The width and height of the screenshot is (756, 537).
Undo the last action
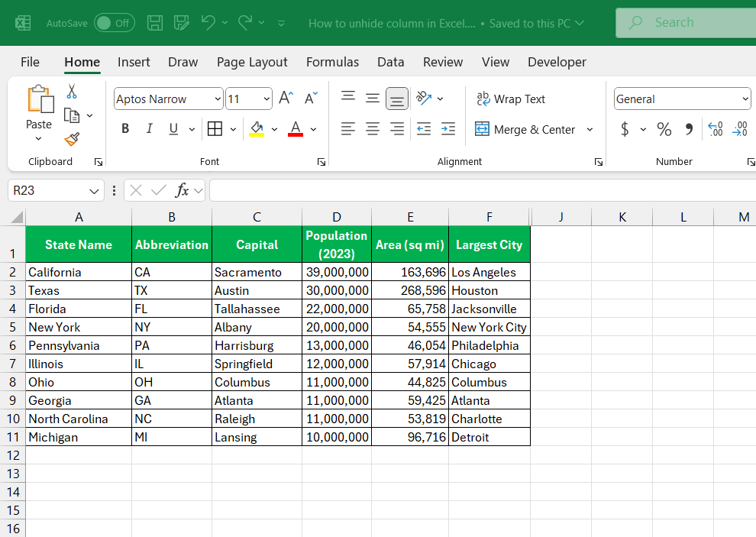(208, 23)
